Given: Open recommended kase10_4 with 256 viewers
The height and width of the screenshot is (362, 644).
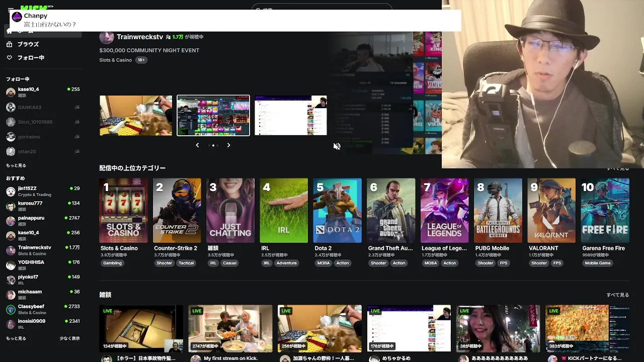Looking at the screenshot, I should (x=43, y=235).
